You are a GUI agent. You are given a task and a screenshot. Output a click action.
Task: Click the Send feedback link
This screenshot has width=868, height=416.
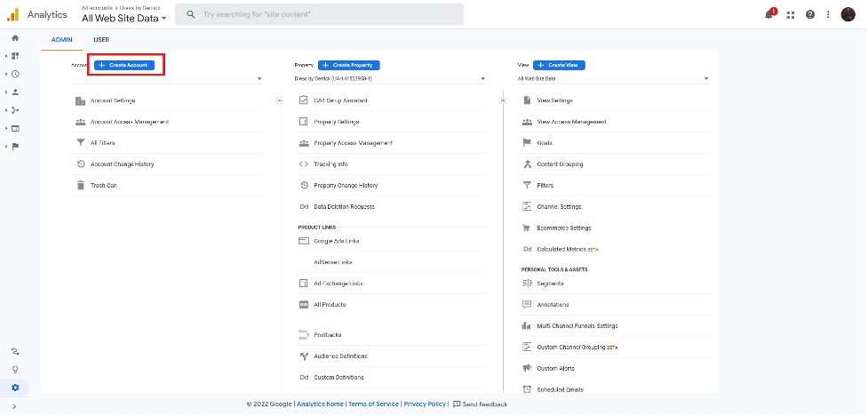pos(480,404)
